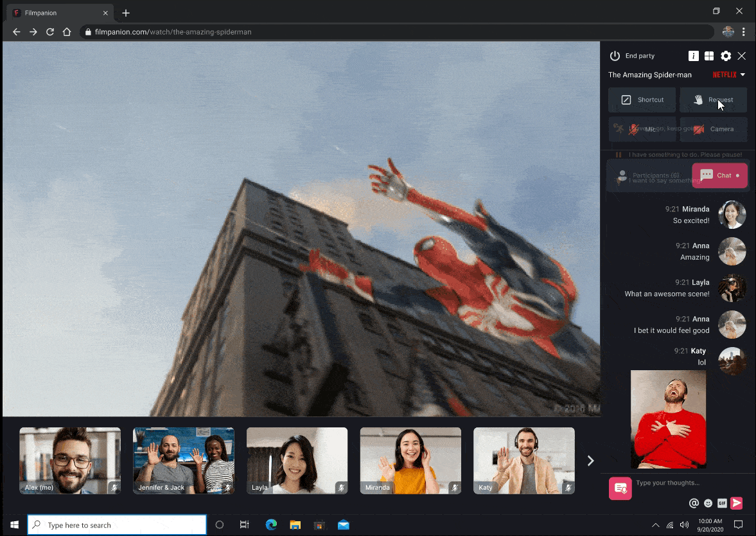Click Katy's chat avatar
The width and height of the screenshot is (756, 536).
(732, 361)
